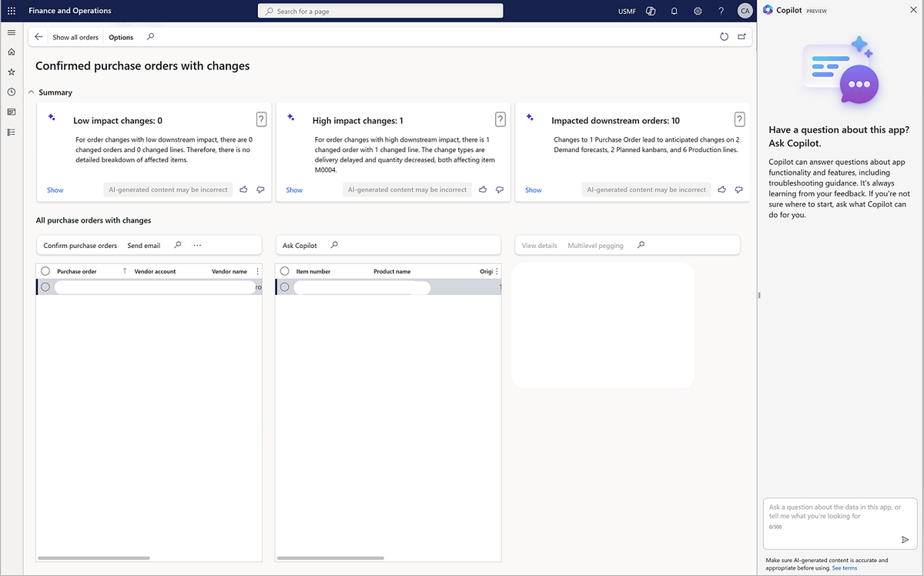Open the workspaces icon in the sidebar
This screenshot has height=576, width=924.
click(x=11, y=111)
